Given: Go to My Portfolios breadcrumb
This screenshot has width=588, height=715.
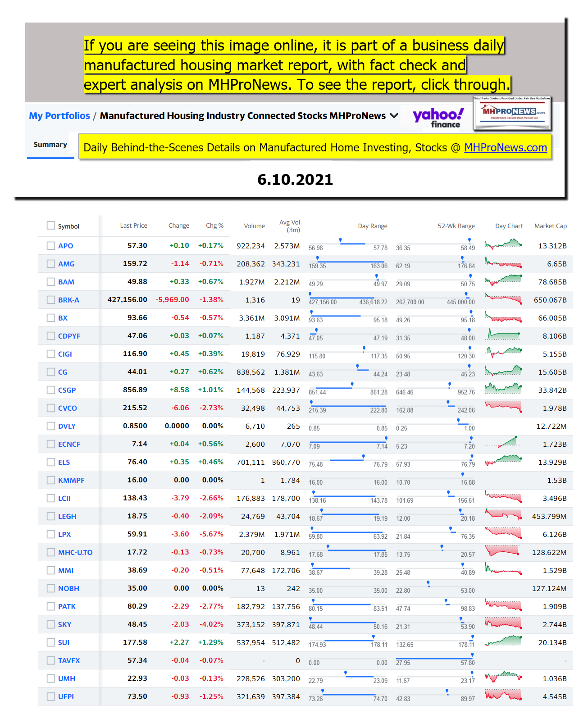Looking at the screenshot, I should click(x=59, y=116).
